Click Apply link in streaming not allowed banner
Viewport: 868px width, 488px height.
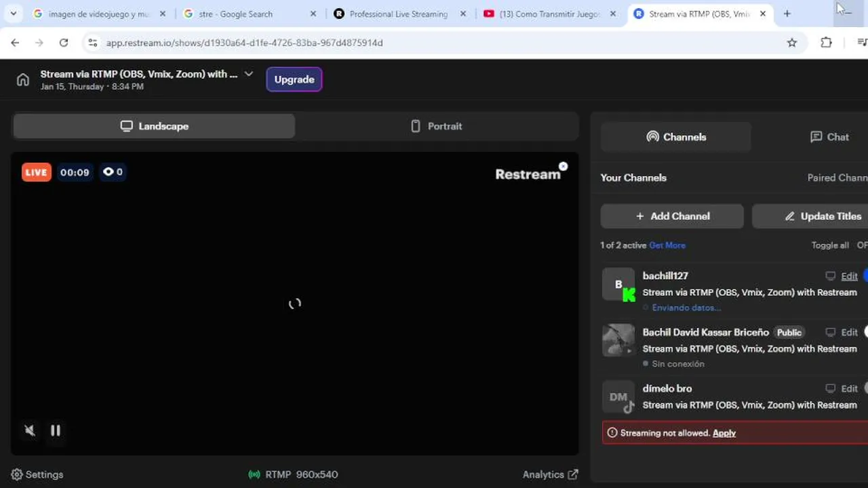[x=724, y=433]
